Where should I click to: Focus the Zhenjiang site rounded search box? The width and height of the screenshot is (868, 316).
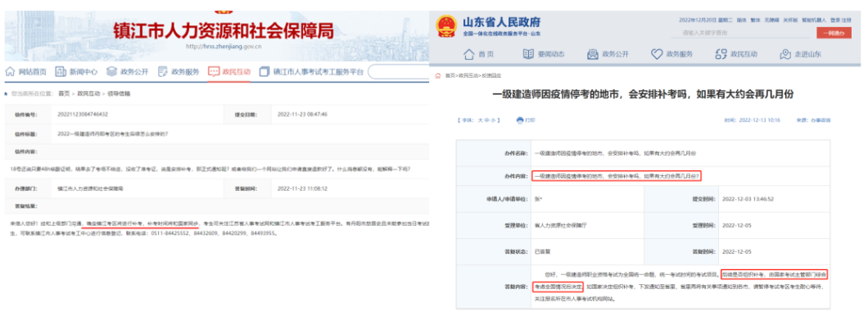[x=399, y=72]
